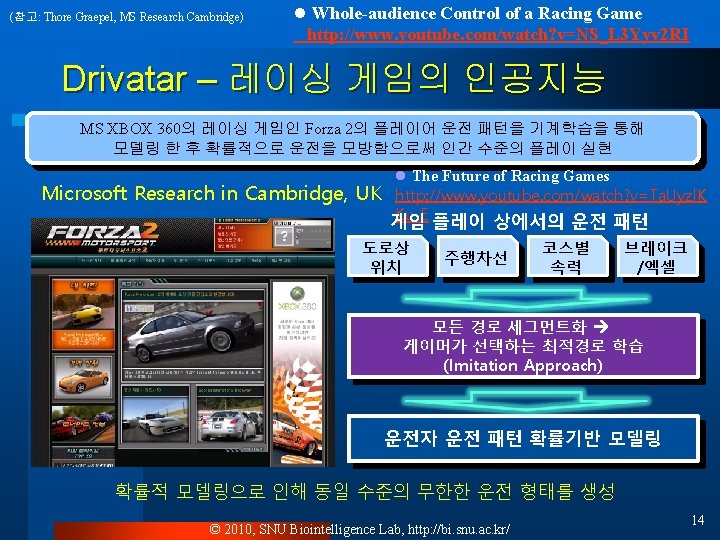Image resolution: width=720 pixels, height=540 pixels.
Task: Select the 코스별 속력 box
Action: click(566, 257)
